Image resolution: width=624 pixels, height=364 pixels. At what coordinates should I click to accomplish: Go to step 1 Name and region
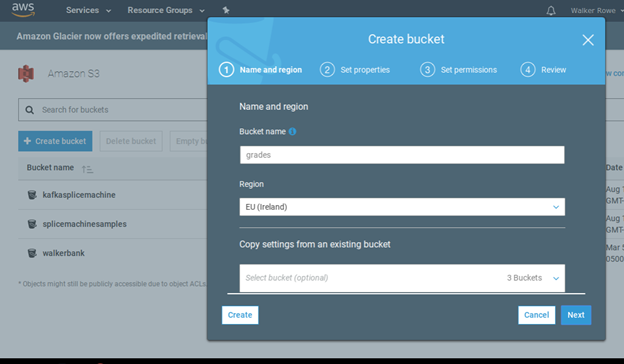point(260,70)
